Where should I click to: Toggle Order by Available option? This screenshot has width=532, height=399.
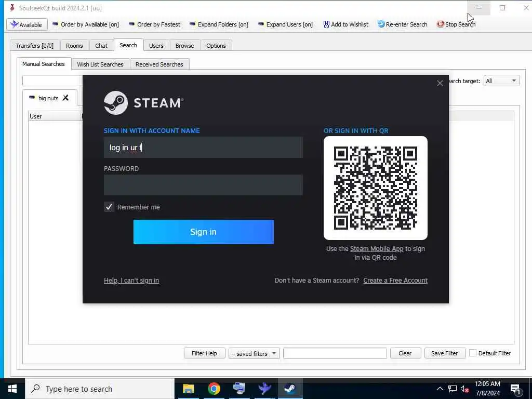86,24
